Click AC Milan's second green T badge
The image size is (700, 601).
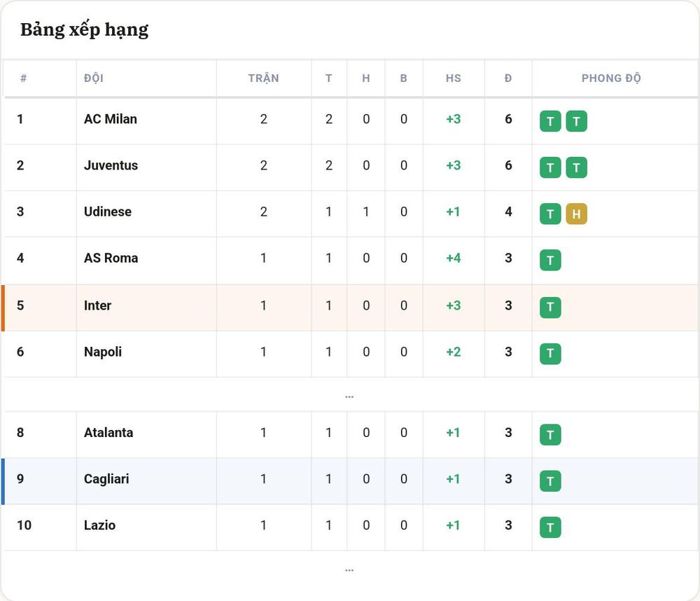click(x=576, y=121)
